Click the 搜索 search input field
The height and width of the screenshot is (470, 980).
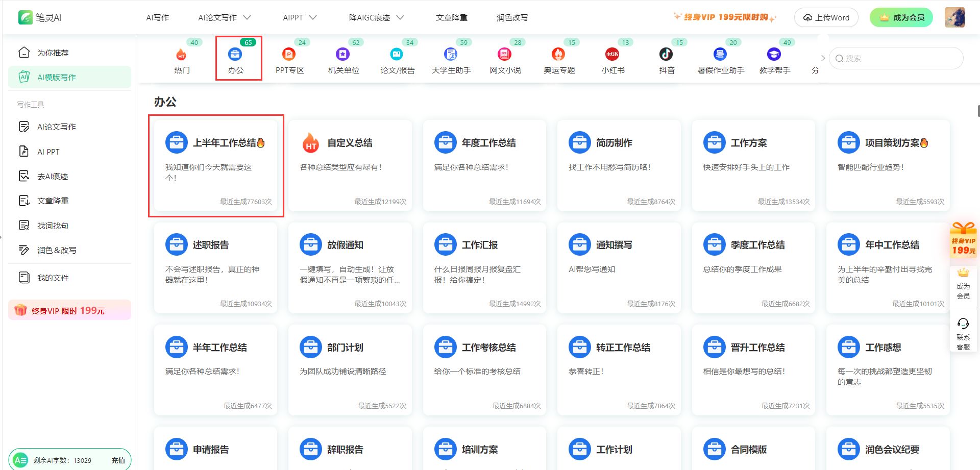coord(896,58)
